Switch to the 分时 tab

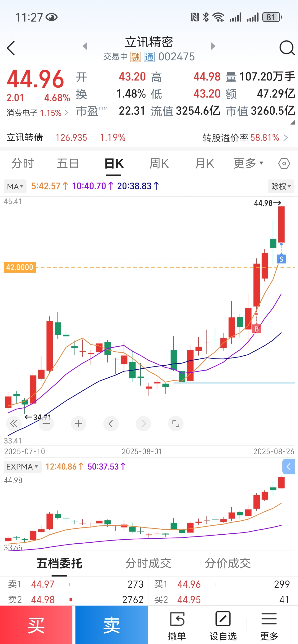coord(22,164)
